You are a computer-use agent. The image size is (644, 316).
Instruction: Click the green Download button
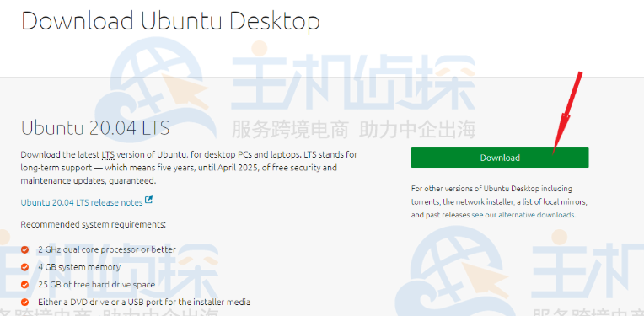pyautogui.click(x=500, y=158)
